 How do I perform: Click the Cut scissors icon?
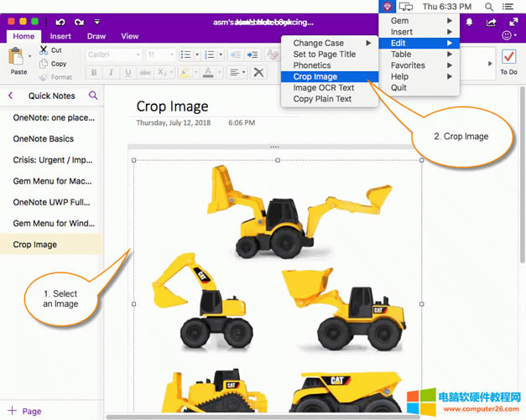pos(43,50)
